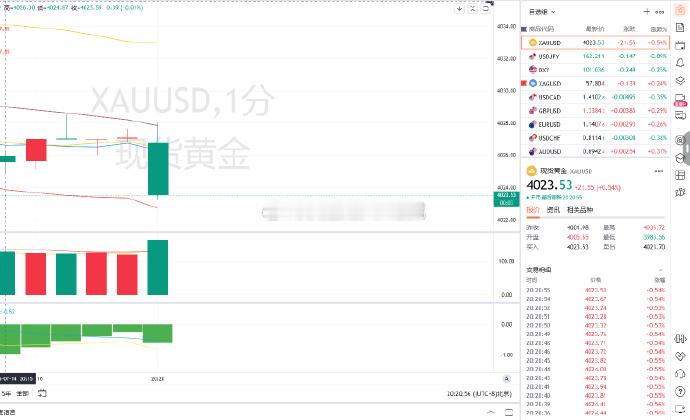Add a symbol with the plus icon
This screenshot has width=690, height=420.
coord(646,11)
